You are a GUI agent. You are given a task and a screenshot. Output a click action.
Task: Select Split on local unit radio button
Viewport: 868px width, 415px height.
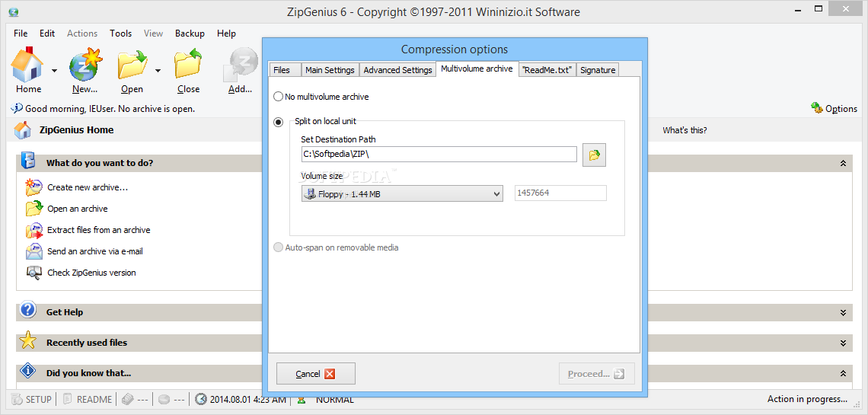[279, 122]
